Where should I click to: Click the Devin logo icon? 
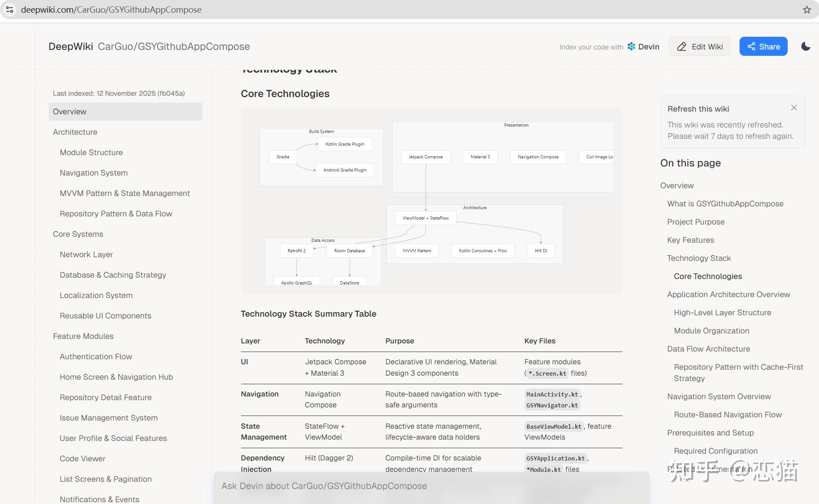point(632,46)
